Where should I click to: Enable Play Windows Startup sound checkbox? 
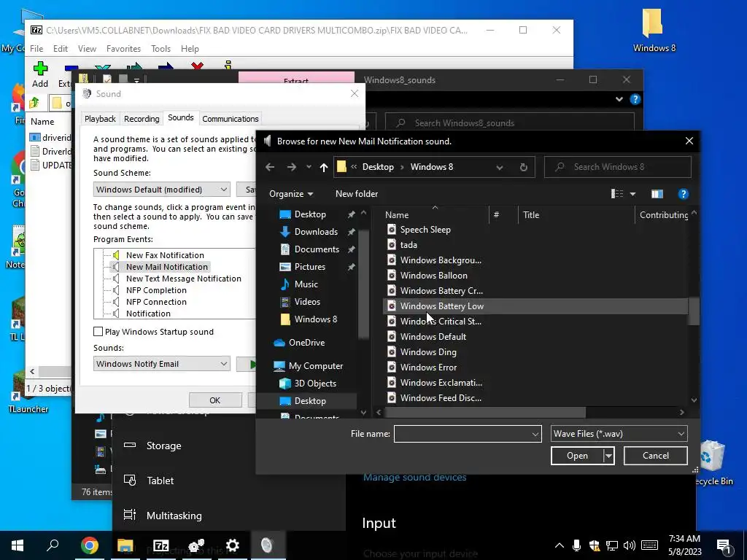tap(98, 332)
